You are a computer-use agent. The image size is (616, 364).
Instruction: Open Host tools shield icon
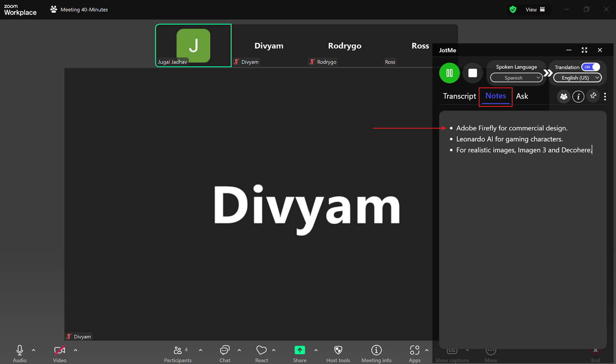(338, 350)
